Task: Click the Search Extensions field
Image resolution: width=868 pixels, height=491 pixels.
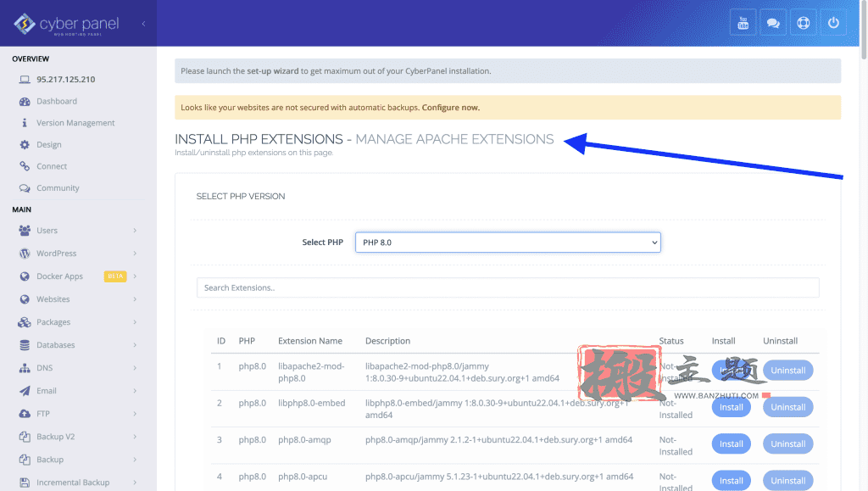Action: coord(508,287)
